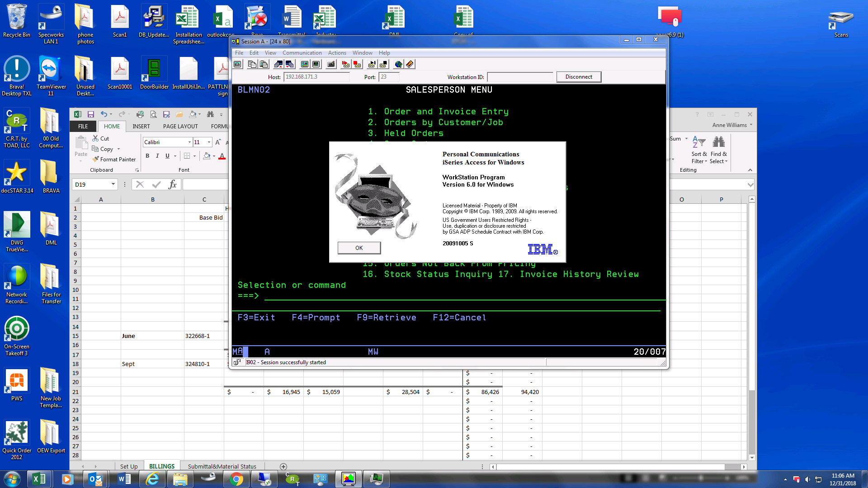Switch to the Set Up sheet tab
This screenshot has width=868, height=488.
(129, 466)
